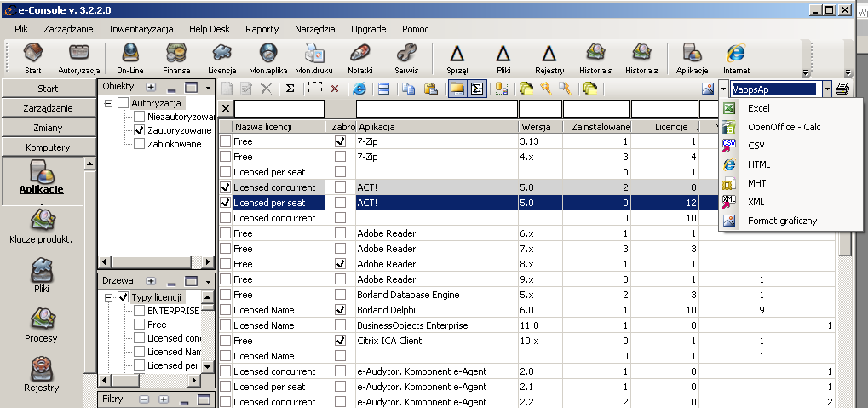Check the ENTERPRISE license type checkbox
The image size is (868, 408).
(140, 311)
